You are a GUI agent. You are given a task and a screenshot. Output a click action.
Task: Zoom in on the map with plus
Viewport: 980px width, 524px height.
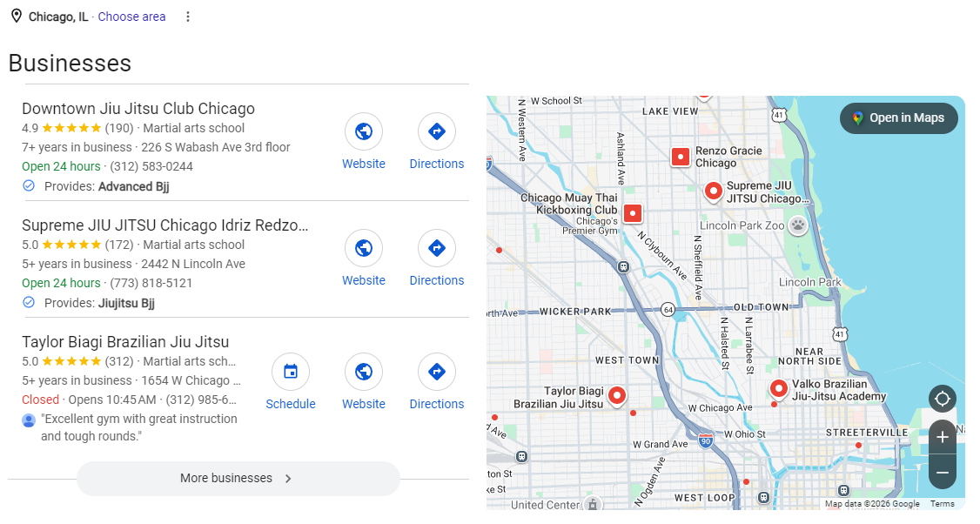(x=943, y=437)
